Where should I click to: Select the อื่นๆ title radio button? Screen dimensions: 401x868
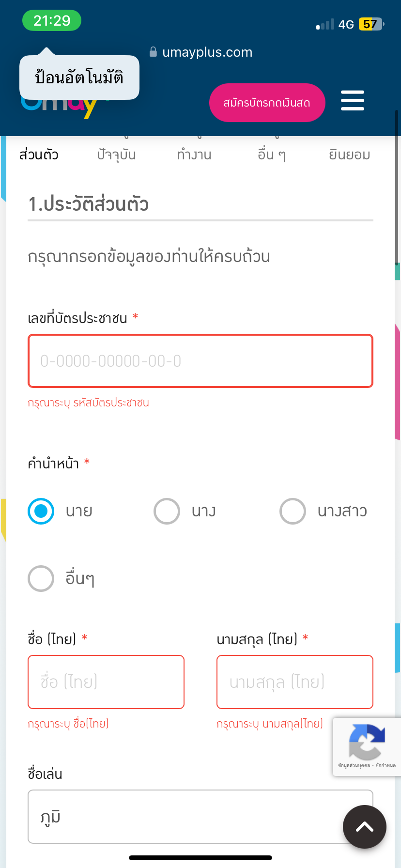[x=41, y=578]
